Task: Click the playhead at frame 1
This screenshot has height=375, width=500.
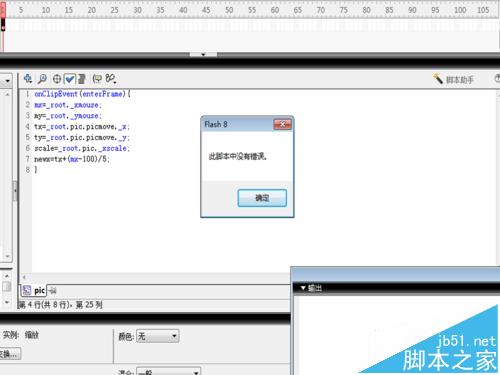Action: [3, 10]
